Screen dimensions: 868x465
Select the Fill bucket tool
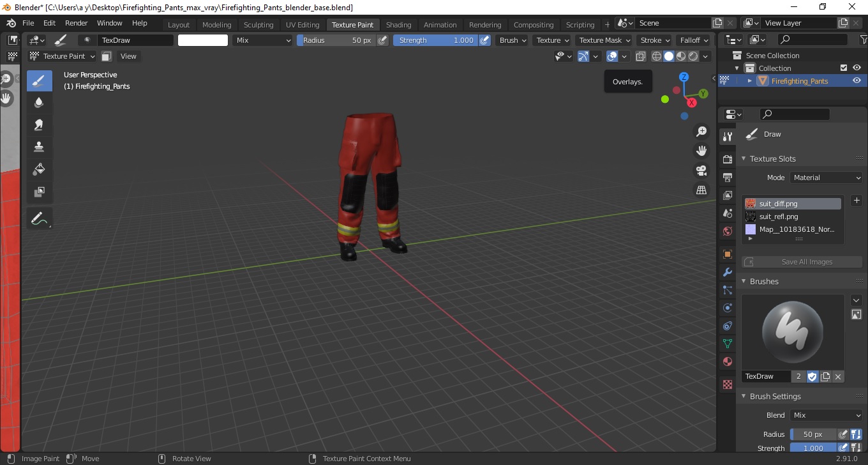[x=39, y=169]
